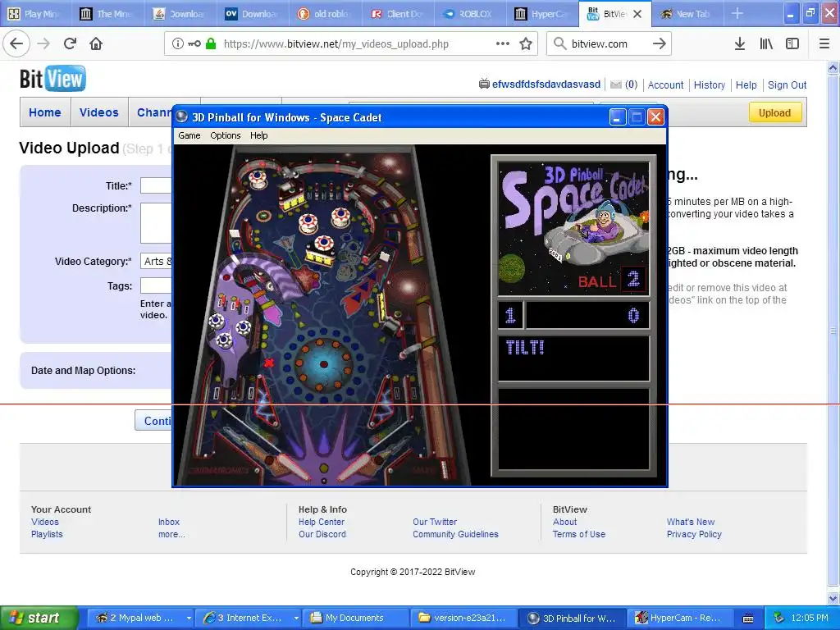Screen dimensions: 840x630
Task: Open the efwsdfdsfsdavdasvasd profile link
Action: [x=546, y=84]
